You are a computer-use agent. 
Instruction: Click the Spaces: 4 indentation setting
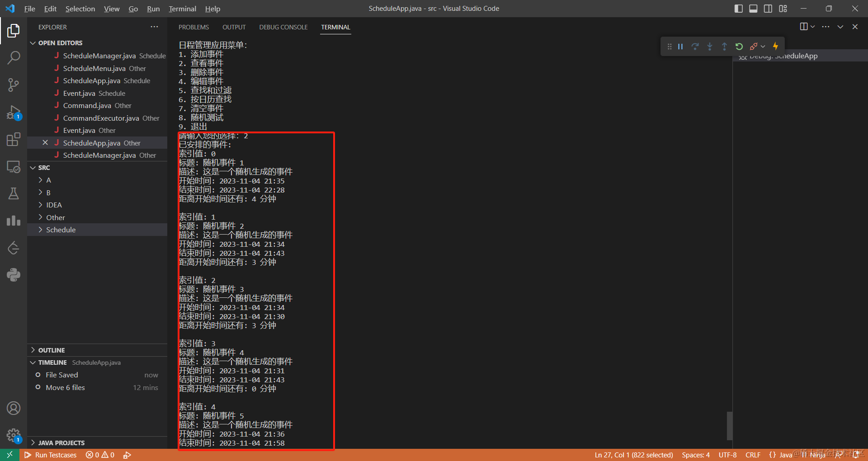[x=696, y=455]
